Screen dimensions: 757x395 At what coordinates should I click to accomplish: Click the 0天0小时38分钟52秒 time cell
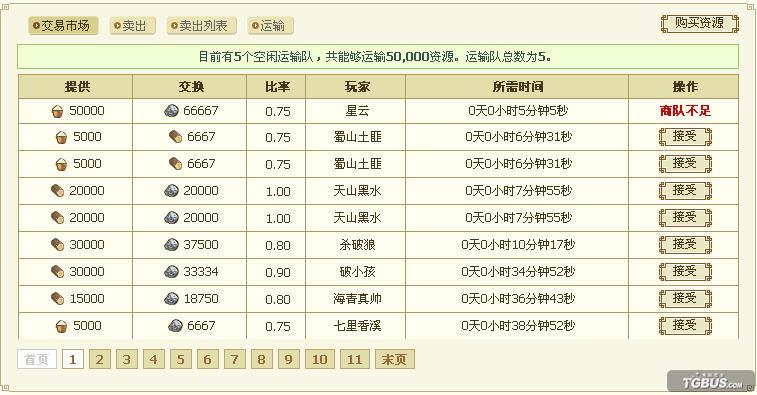518,326
